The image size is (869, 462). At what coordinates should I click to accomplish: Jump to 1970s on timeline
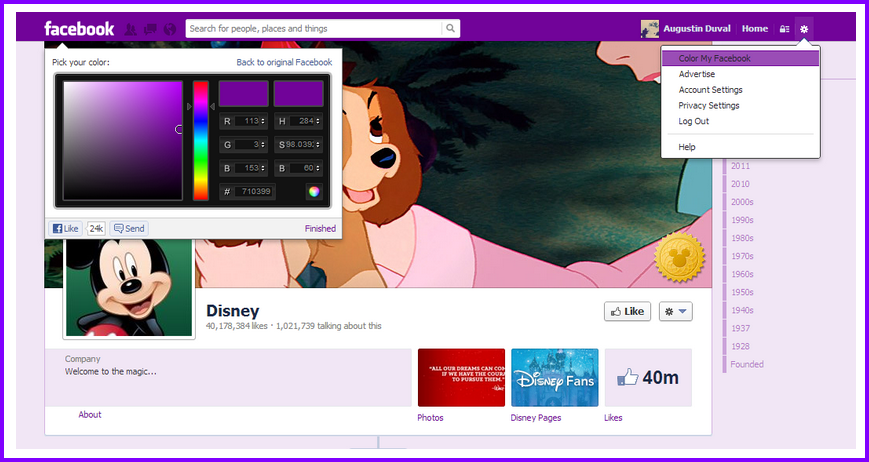coord(742,256)
